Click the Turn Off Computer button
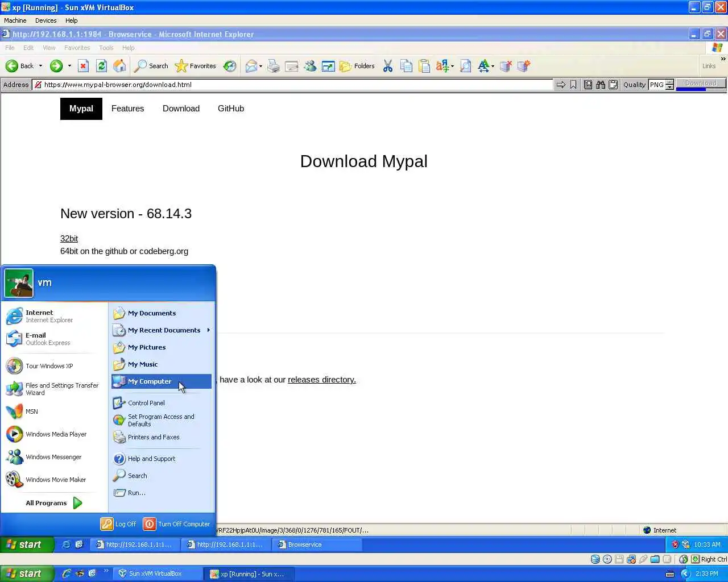This screenshot has width=728, height=582. coord(177,524)
